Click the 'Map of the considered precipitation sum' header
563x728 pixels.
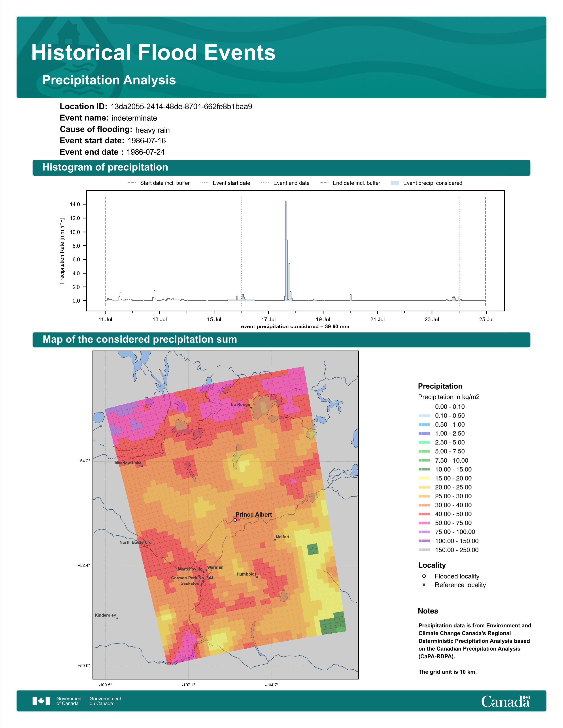281,340
